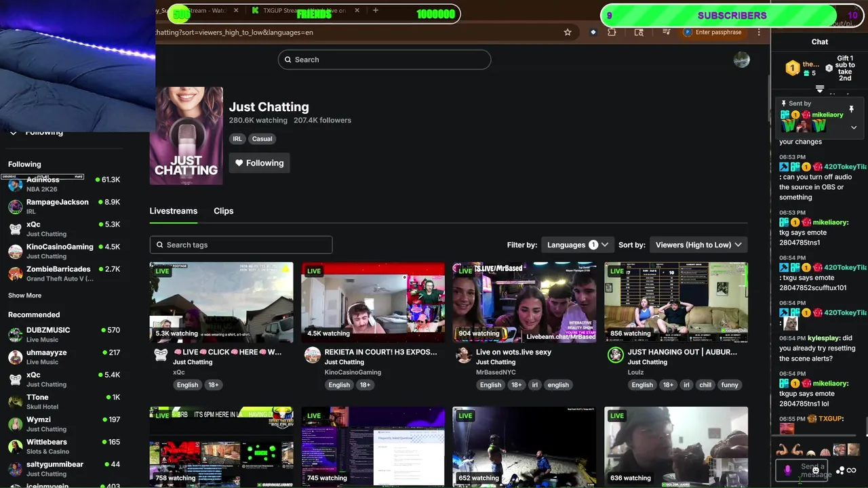
Task: Switch to the Clips tab
Action: [x=223, y=211]
